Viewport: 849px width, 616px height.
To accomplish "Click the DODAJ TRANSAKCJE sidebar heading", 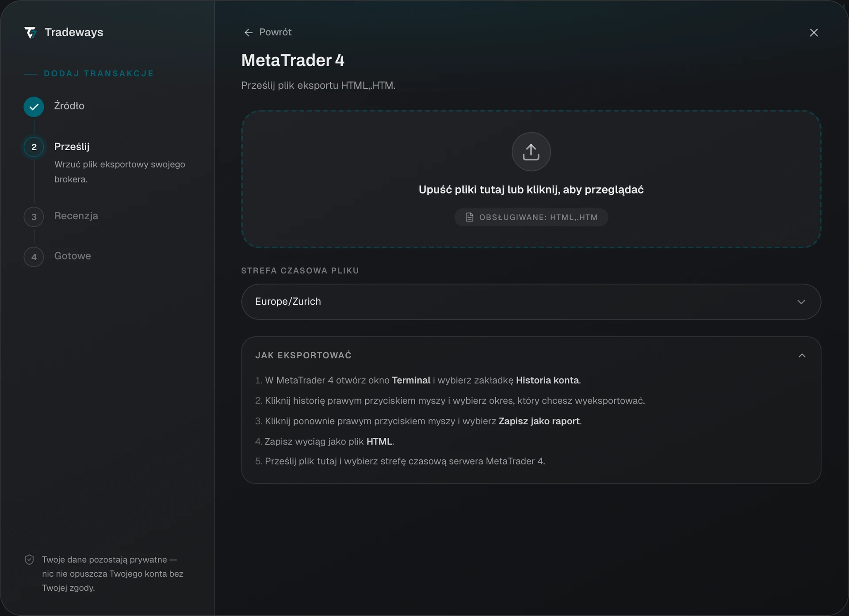I will (x=99, y=73).
